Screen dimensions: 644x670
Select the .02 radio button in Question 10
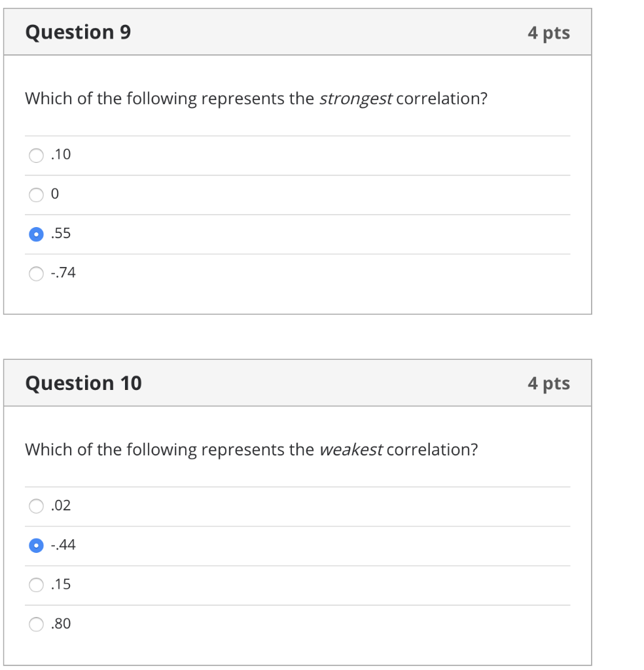[36, 506]
